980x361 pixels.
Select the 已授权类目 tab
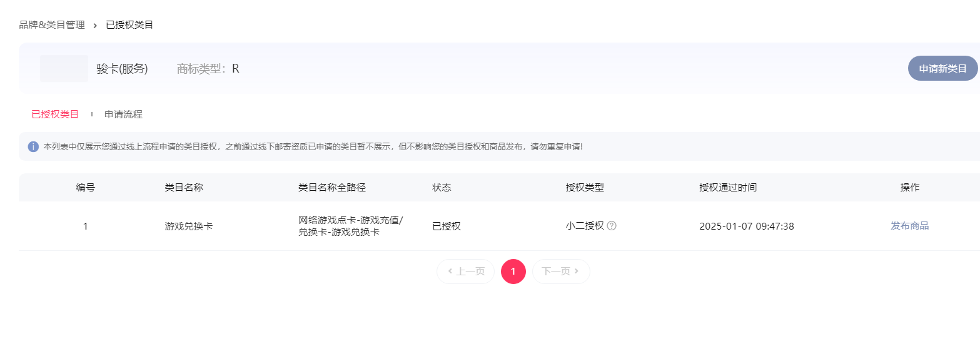55,114
